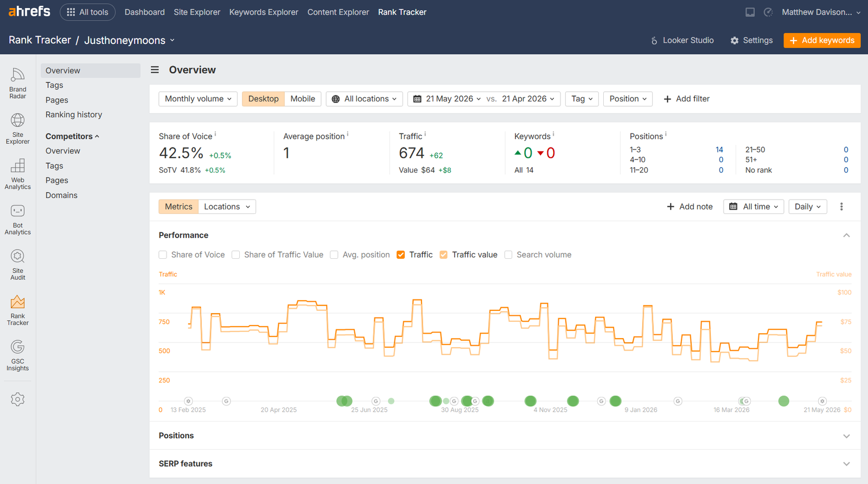Open Rank Tracker sidebar icon

(17, 310)
